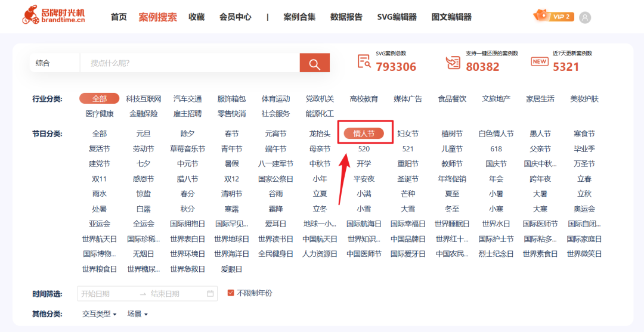Choose the 白色情人节 festival filter
This screenshot has height=332, width=644.
496,134
